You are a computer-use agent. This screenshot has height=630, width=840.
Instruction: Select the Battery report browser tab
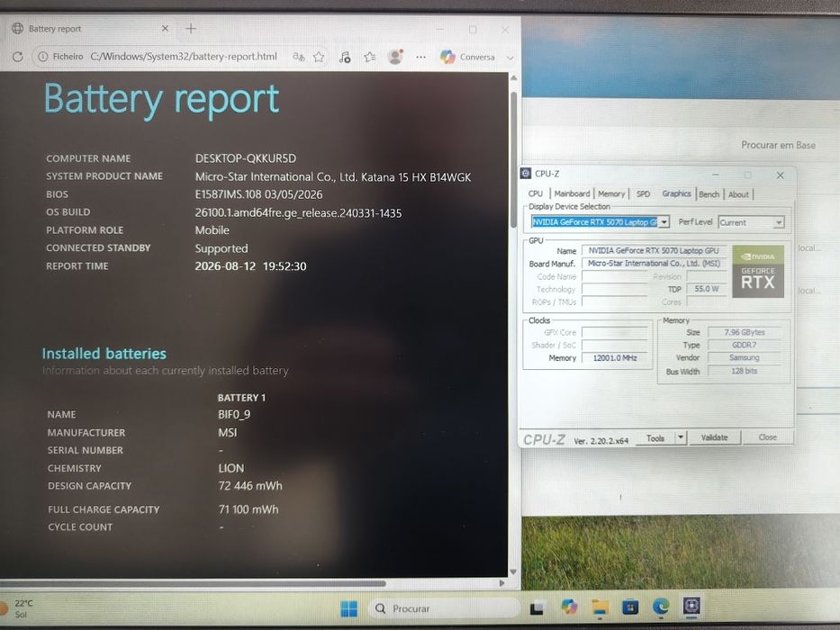[x=90, y=29]
